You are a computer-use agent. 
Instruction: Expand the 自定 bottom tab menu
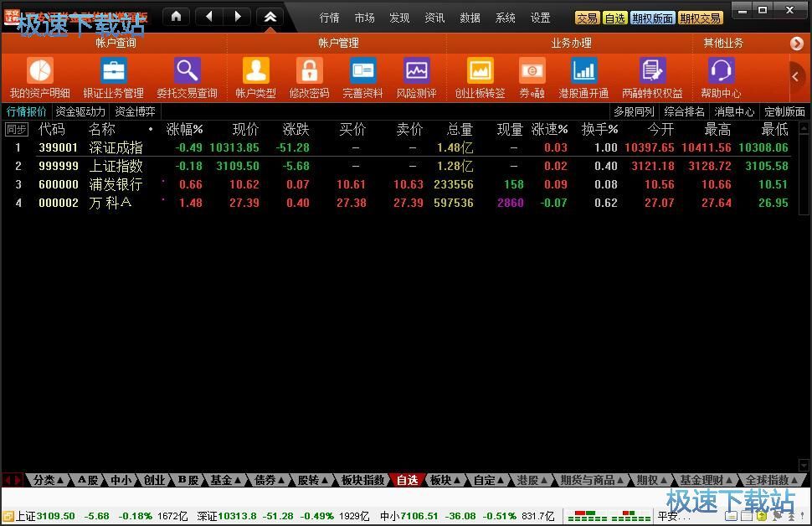click(489, 481)
